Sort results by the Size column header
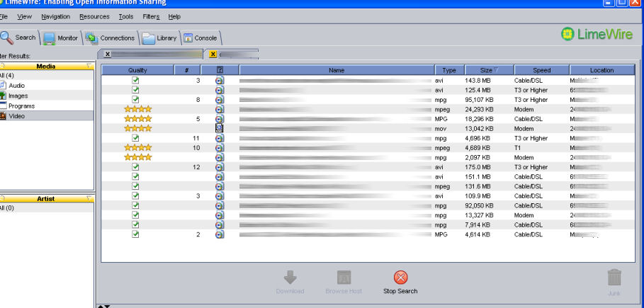The width and height of the screenshot is (644, 308). point(488,70)
